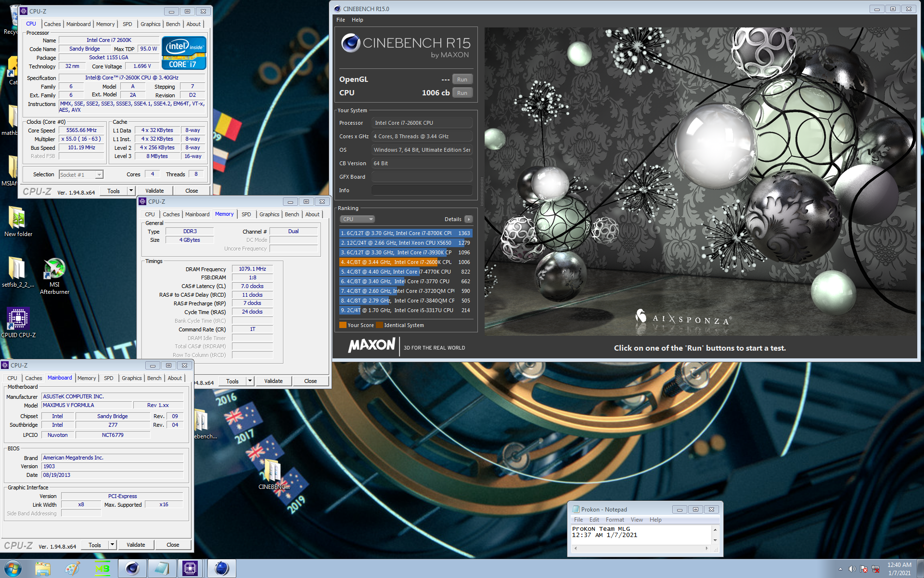Open About tab in Mainboard CPU-Z window
The height and width of the screenshot is (578, 924).
pos(175,378)
